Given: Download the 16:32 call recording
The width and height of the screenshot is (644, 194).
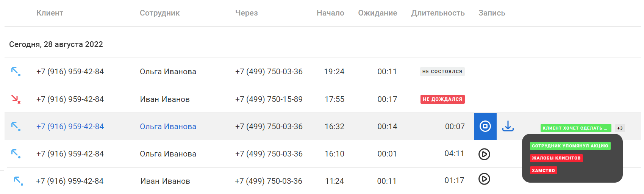Looking at the screenshot, I should 508,126.
